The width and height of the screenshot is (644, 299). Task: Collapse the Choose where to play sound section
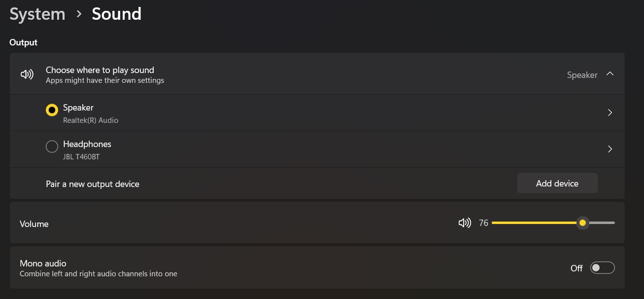(610, 74)
